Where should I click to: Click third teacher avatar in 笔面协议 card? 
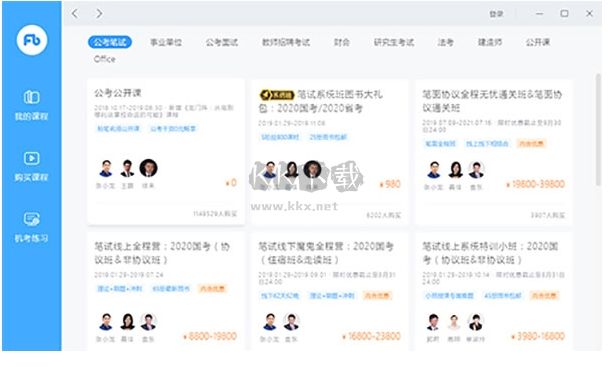coord(476,170)
